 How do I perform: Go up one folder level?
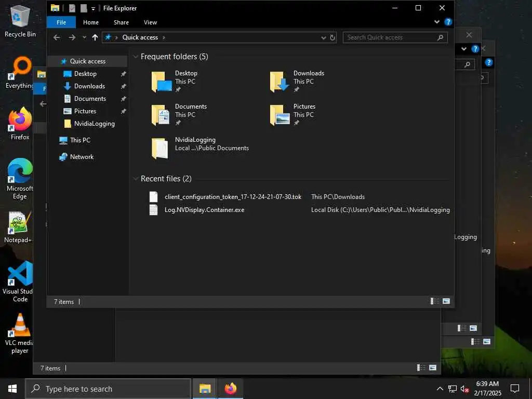[x=95, y=37]
